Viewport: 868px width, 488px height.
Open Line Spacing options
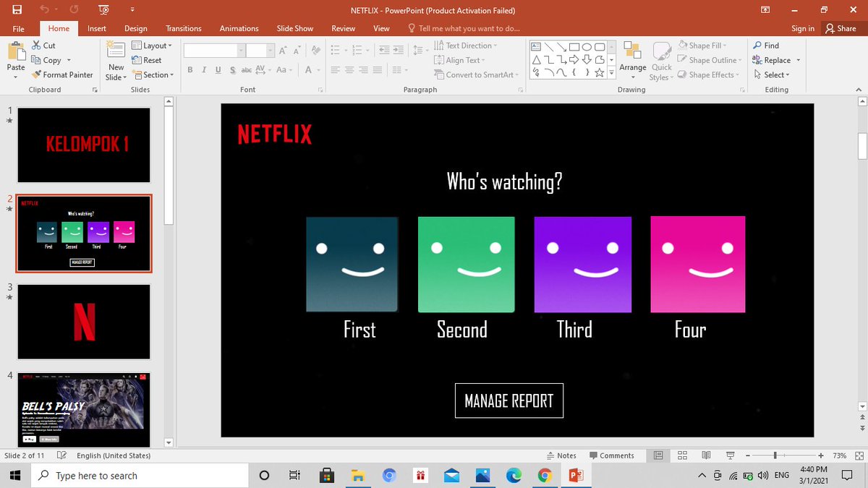click(420, 51)
